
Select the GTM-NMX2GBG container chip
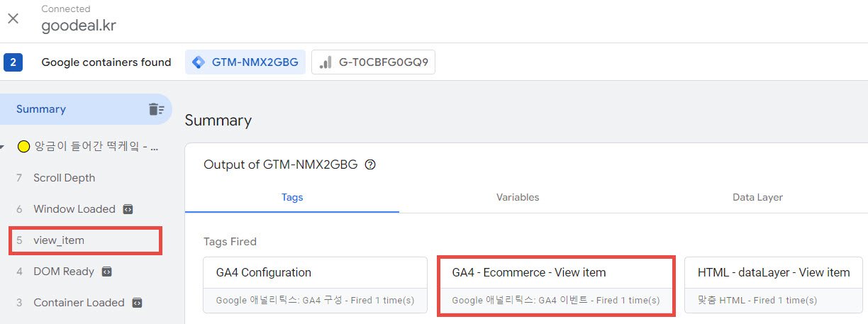246,62
